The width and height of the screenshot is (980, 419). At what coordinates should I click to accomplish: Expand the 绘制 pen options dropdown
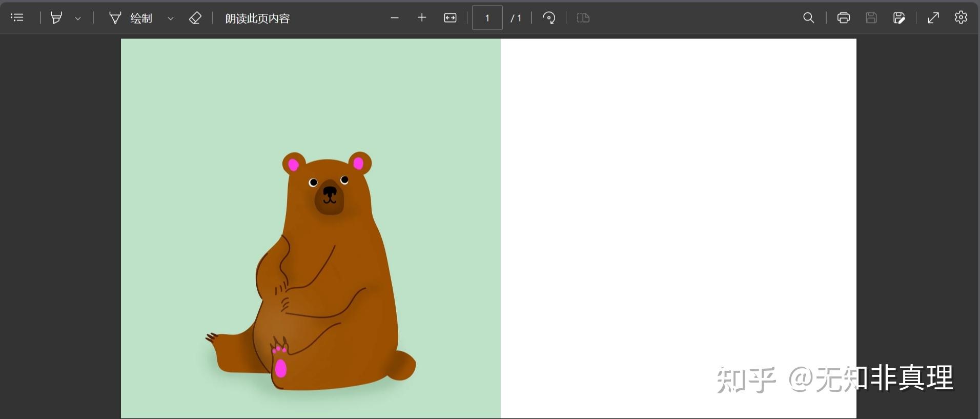tap(171, 18)
